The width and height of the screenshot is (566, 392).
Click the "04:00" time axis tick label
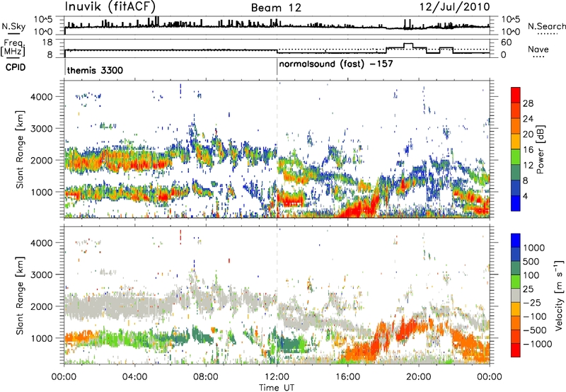134,377
